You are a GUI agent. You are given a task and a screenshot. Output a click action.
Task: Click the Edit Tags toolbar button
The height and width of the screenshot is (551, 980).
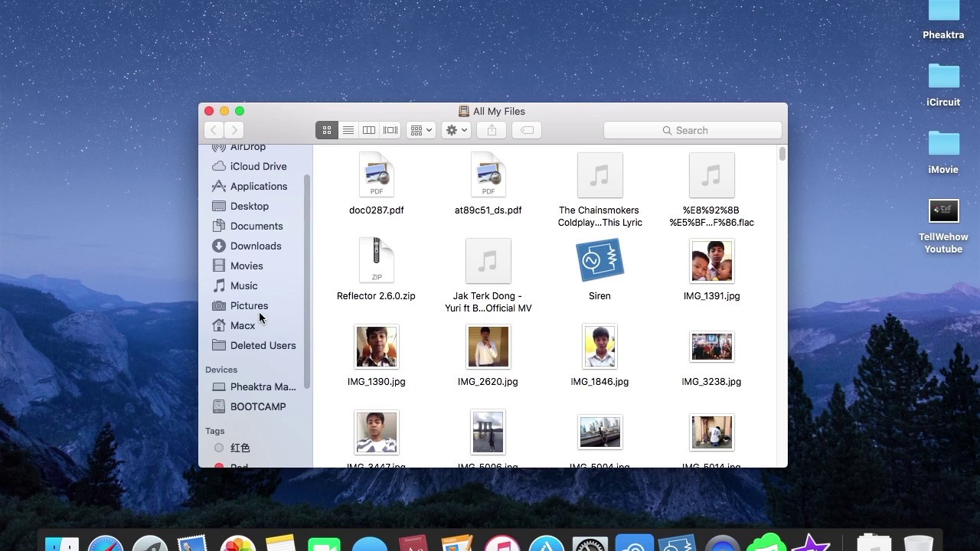click(527, 130)
